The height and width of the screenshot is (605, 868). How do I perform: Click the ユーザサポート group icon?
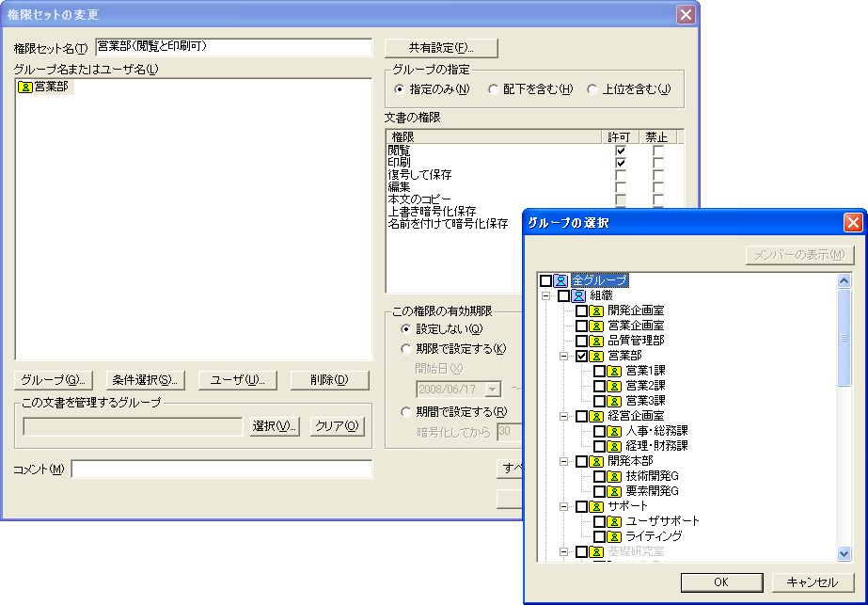pos(614,521)
